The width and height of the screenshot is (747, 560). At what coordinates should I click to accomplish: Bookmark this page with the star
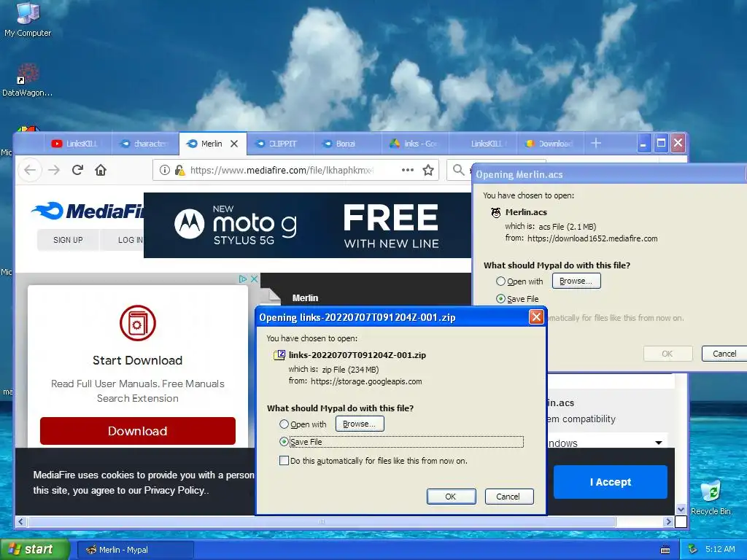pyautogui.click(x=428, y=170)
